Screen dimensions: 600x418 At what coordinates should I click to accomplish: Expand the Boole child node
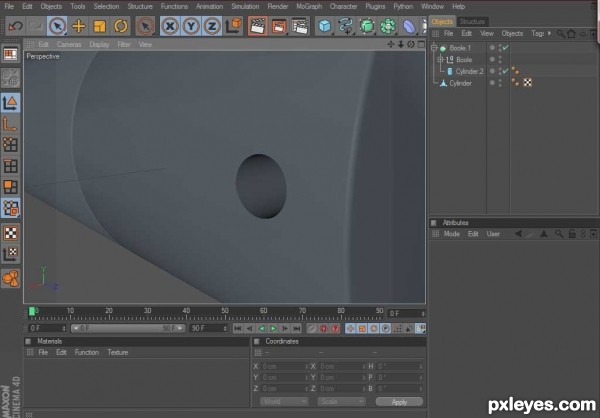click(x=440, y=59)
